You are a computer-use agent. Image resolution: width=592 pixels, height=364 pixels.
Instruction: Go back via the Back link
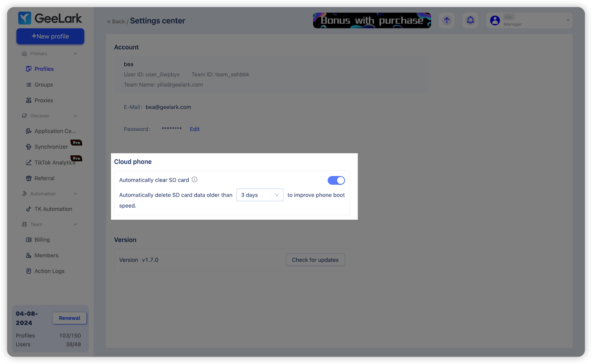point(116,21)
